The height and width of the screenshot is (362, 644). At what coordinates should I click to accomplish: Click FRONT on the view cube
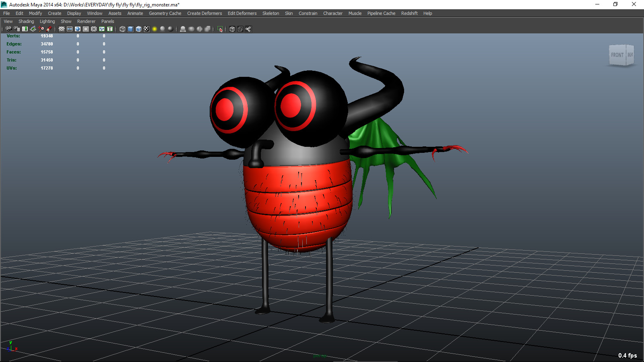[x=617, y=55]
